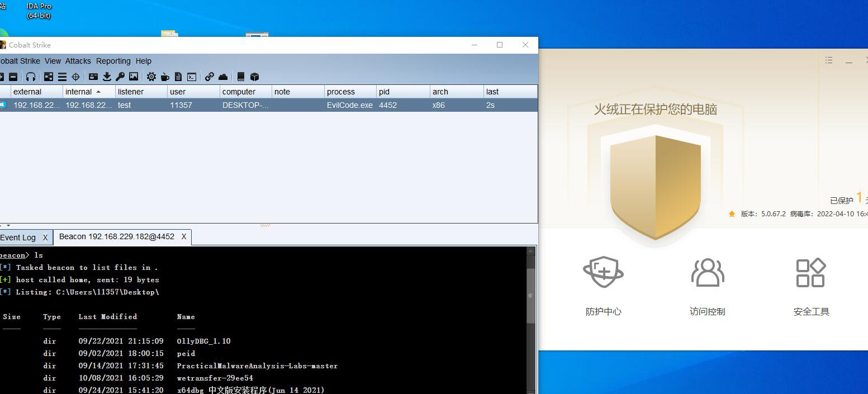
Task: Switch to pivot graph view icon
Action: click(48, 77)
